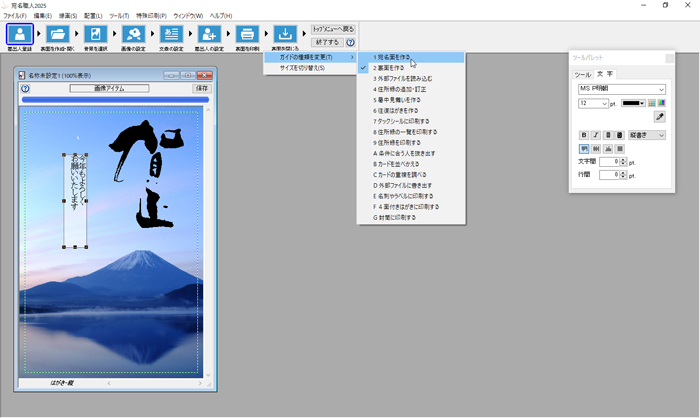Switch to the ツール tab in the palette
This screenshot has height=418, width=700.
point(582,74)
